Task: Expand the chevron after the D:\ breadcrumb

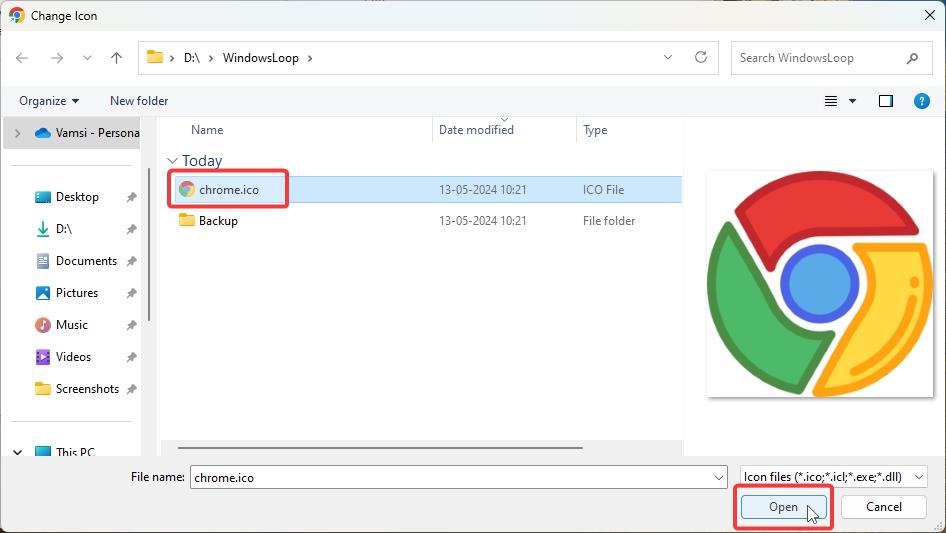Action: click(x=211, y=58)
